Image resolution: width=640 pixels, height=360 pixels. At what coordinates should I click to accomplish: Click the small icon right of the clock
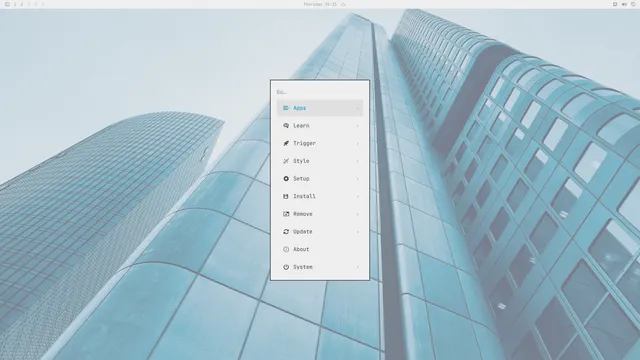pyautogui.click(x=343, y=4)
